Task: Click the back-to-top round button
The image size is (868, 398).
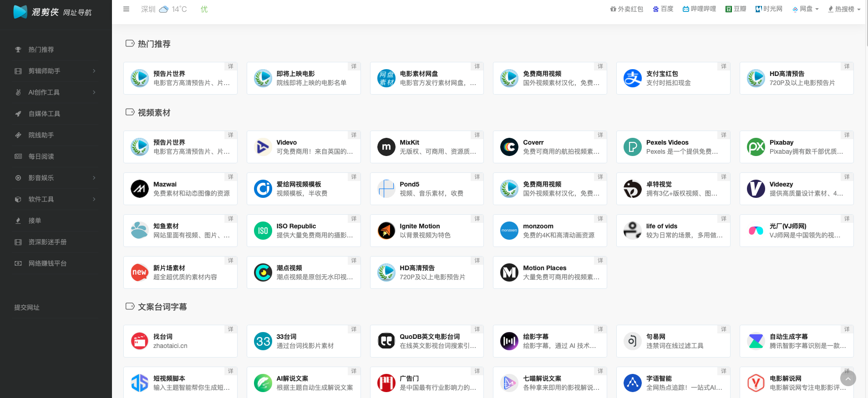Action: point(848,378)
